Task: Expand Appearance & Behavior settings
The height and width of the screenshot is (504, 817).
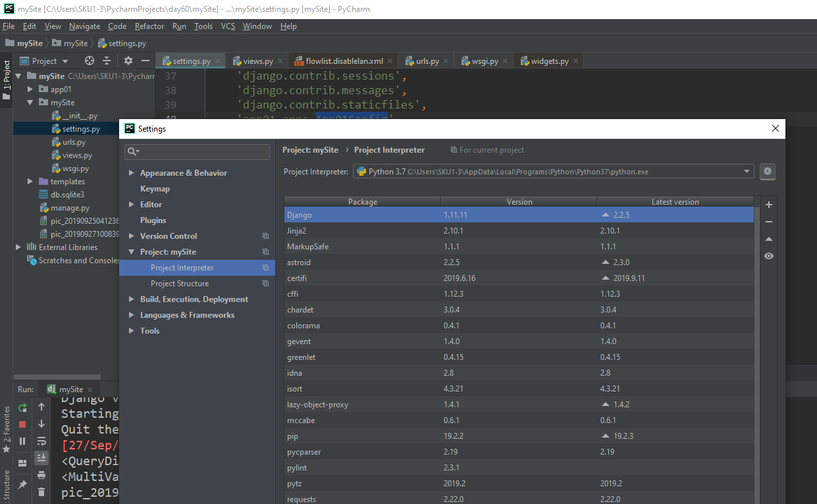Action: pyautogui.click(x=131, y=173)
